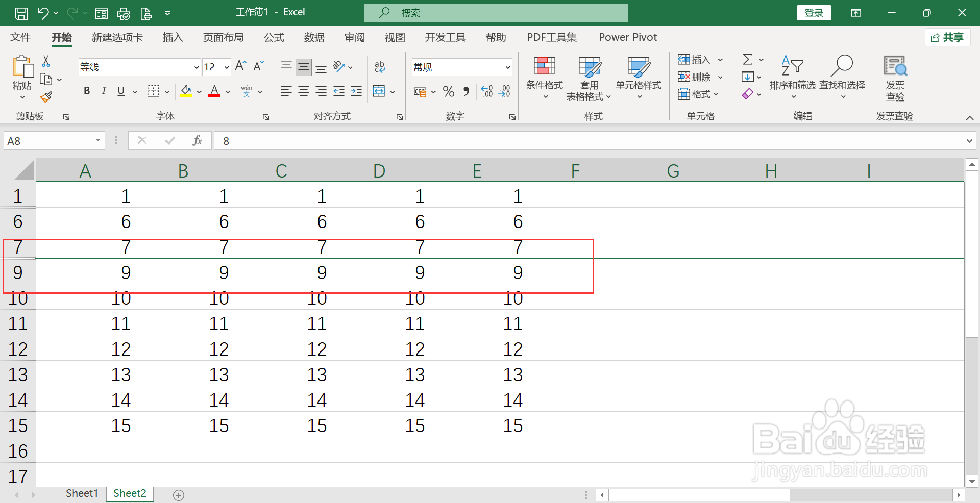Click 插入 insert cells button

point(694,60)
